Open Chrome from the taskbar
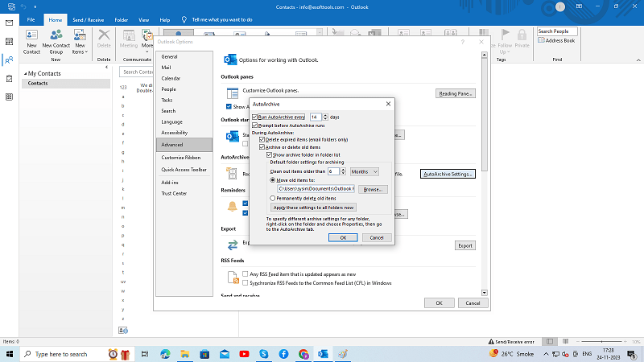 (303, 354)
